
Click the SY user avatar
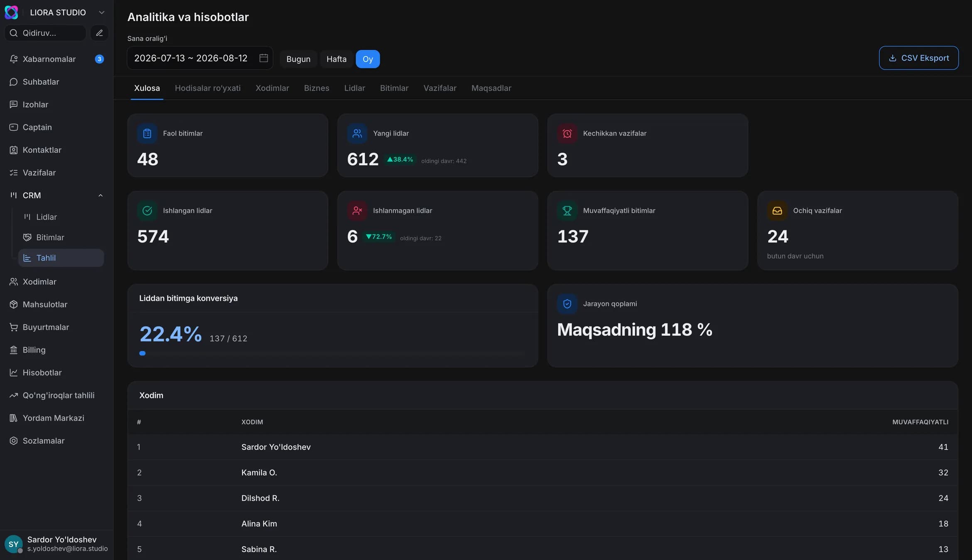pos(13,544)
